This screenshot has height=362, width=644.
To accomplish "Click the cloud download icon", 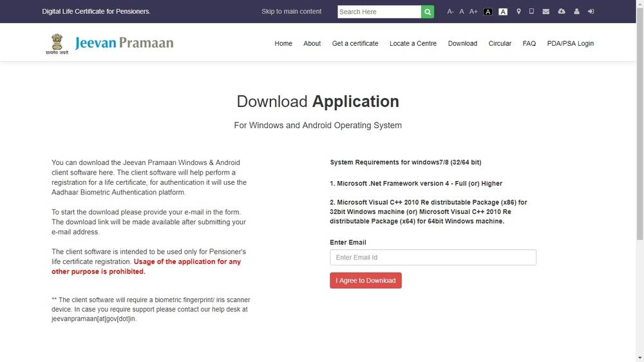I will tap(562, 12).
